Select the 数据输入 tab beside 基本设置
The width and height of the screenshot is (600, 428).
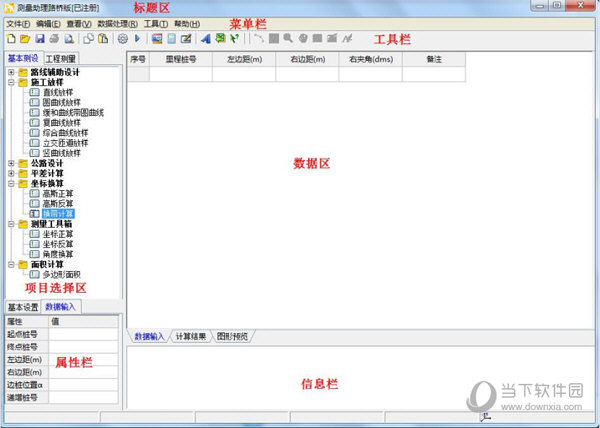[x=60, y=307]
